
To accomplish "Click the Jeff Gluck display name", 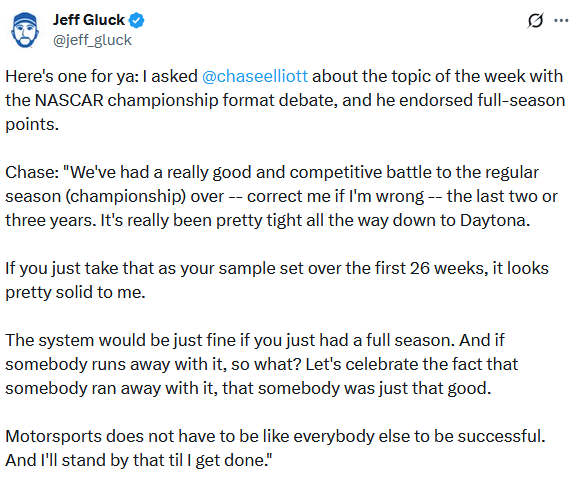I will tap(89, 20).
